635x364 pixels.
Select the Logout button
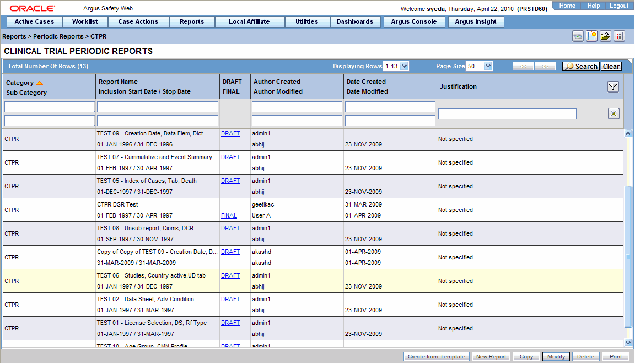pyautogui.click(x=619, y=6)
